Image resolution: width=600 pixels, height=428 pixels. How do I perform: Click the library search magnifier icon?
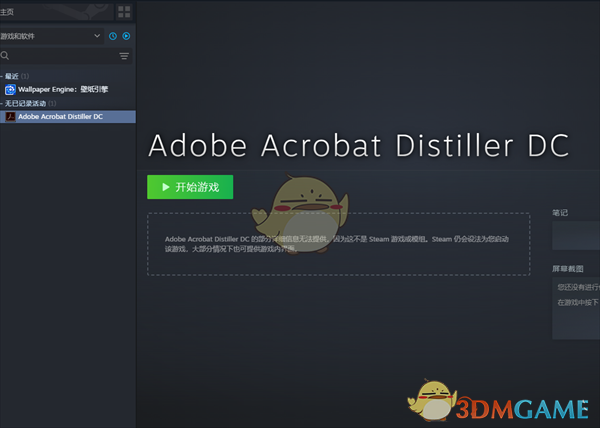click(5, 56)
